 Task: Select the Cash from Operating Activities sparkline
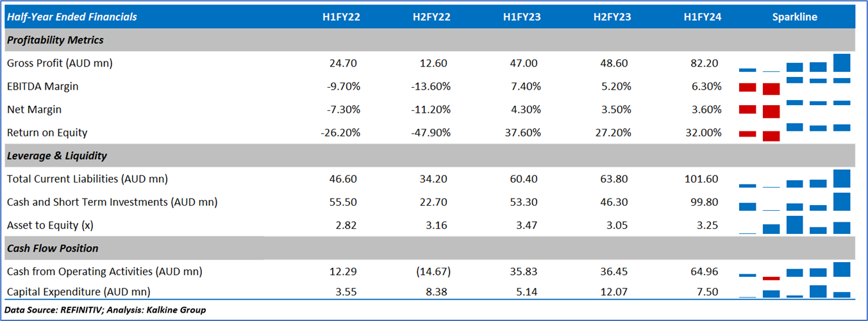[x=794, y=271]
